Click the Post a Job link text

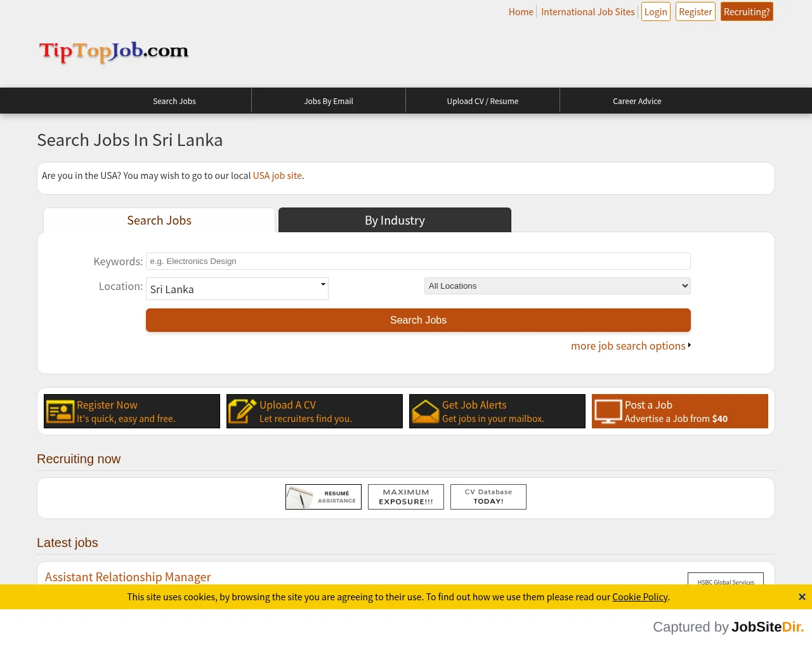tap(648, 405)
